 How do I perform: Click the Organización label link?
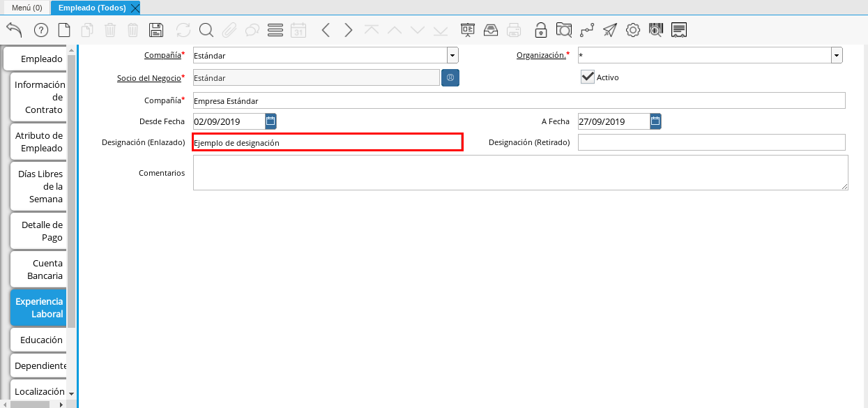tap(541, 55)
